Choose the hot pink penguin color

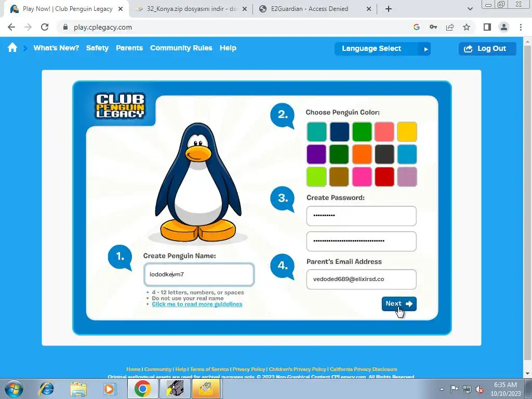(362, 177)
